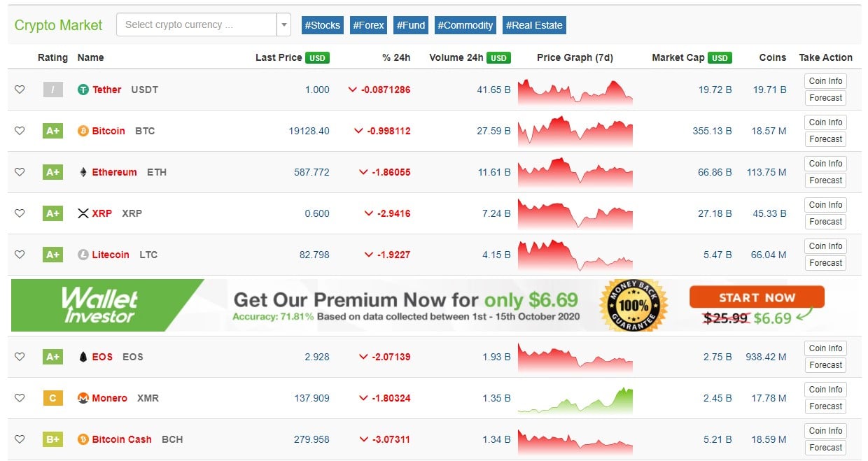Go to the #Stocks section

pos(323,25)
